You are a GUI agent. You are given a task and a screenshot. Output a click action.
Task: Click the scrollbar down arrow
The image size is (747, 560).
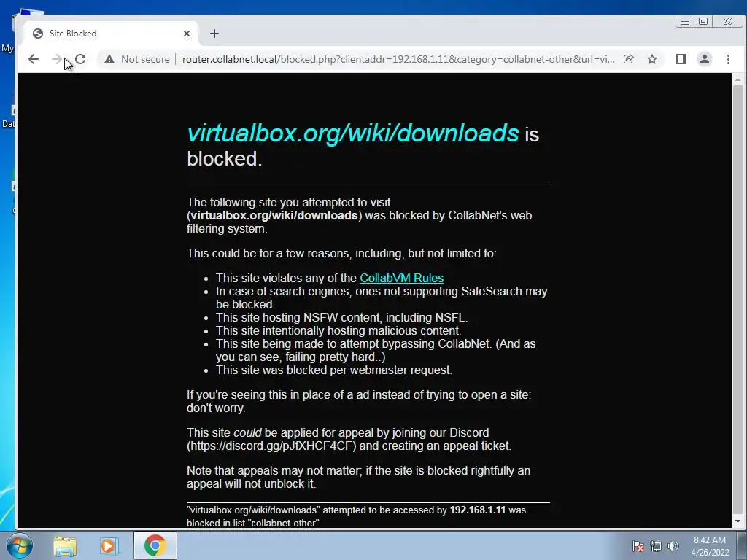[738, 521]
